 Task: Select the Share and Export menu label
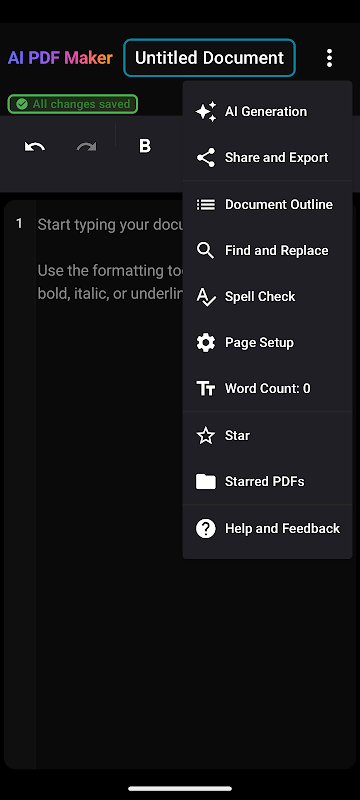tap(276, 158)
